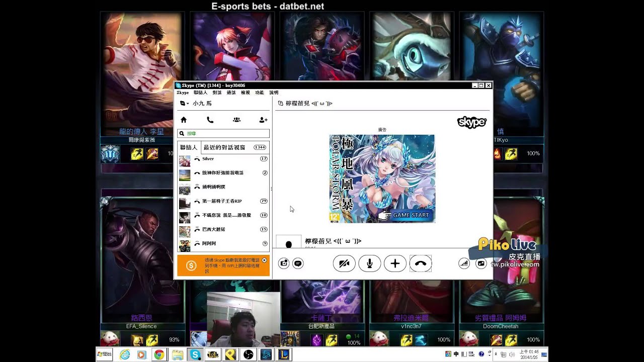Close the orange Skype credit banner
The image size is (644, 362).
(x=264, y=260)
